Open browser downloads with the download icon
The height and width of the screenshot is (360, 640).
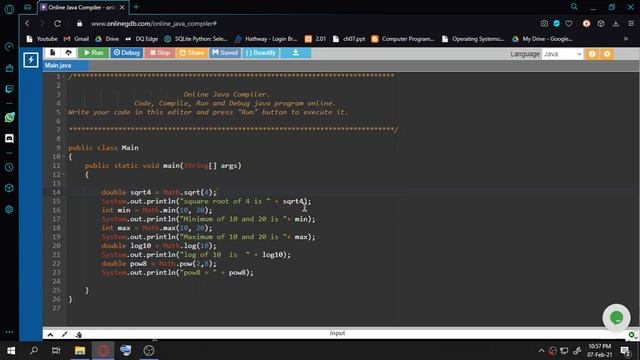point(616,24)
